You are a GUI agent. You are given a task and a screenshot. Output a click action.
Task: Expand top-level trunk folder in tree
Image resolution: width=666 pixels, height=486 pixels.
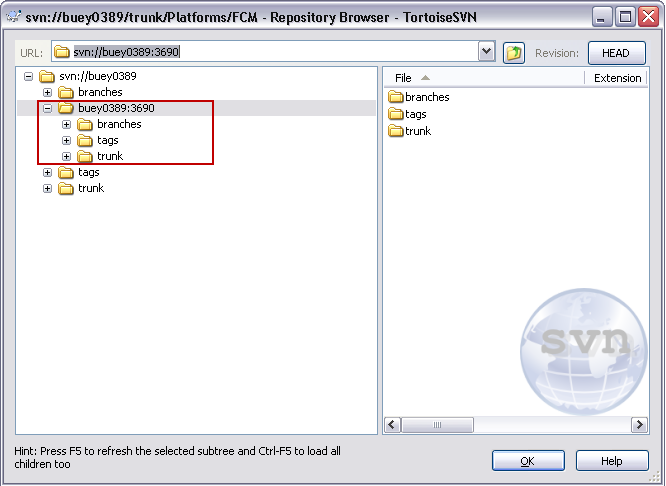point(48,189)
